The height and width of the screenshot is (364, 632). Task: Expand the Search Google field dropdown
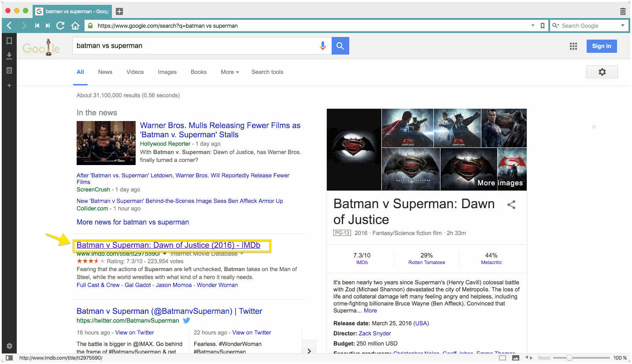tap(623, 26)
